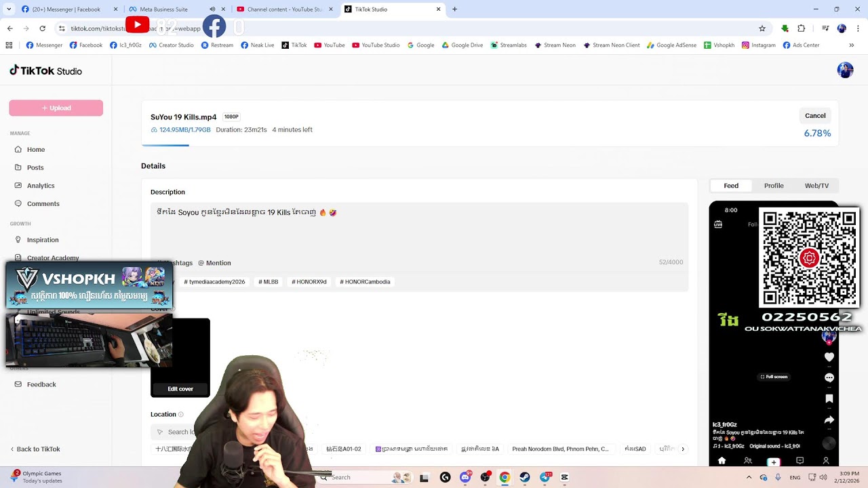The width and height of the screenshot is (868, 488).
Task: Click the friends icon in phone preview bar
Action: coord(747,461)
